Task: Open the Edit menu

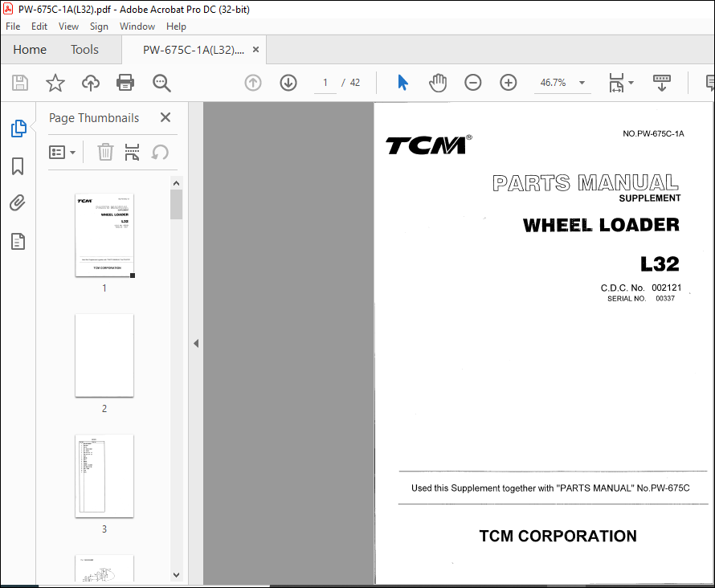Action: (x=39, y=27)
